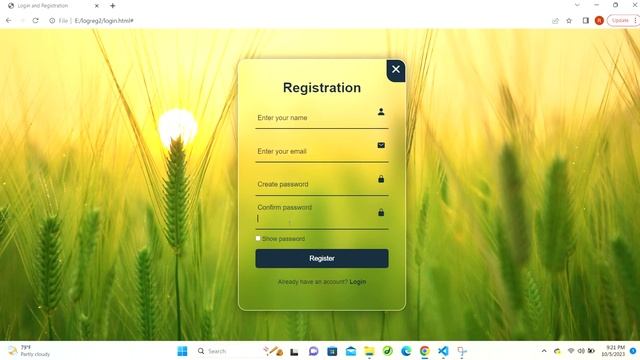Select the Login and Registration tab
Screen dimensions: 640x360
pyautogui.click(x=53, y=6)
